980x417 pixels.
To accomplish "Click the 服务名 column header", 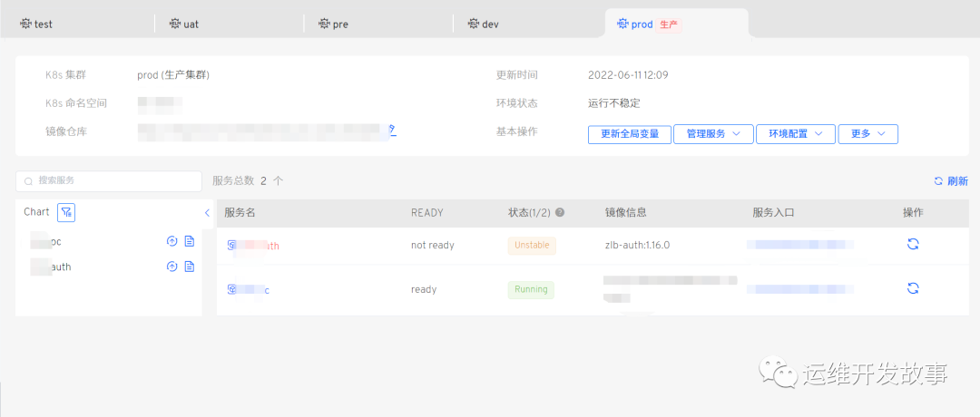I will (x=240, y=213).
